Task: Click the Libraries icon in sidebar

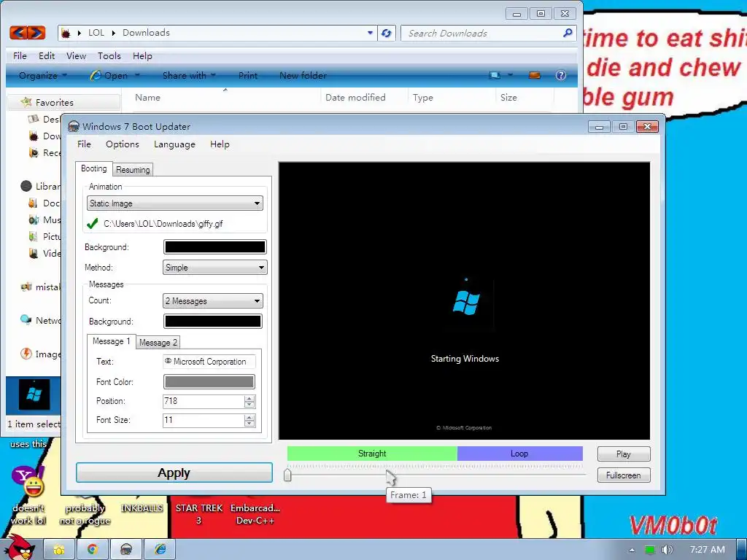Action: pos(26,186)
